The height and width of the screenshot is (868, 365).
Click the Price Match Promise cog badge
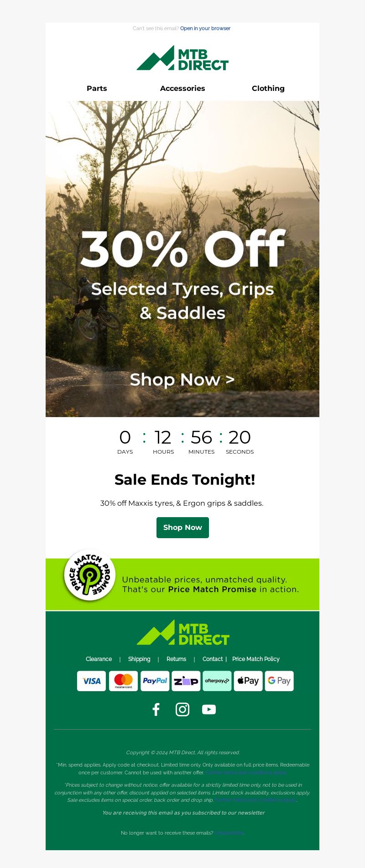tap(90, 575)
